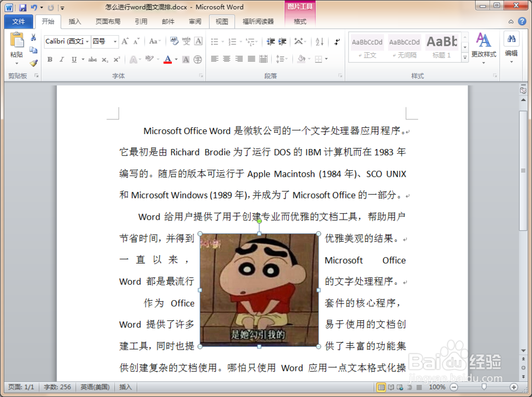532x397 pixels.
Task: Apply the 标题 1 Heading style
Action: click(x=442, y=47)
